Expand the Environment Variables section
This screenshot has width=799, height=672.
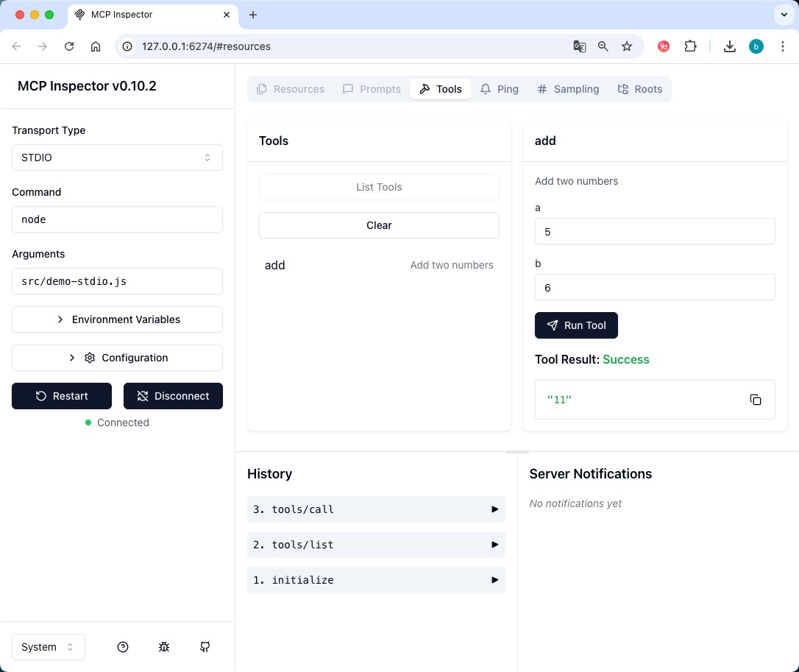[x=117, y=319]
